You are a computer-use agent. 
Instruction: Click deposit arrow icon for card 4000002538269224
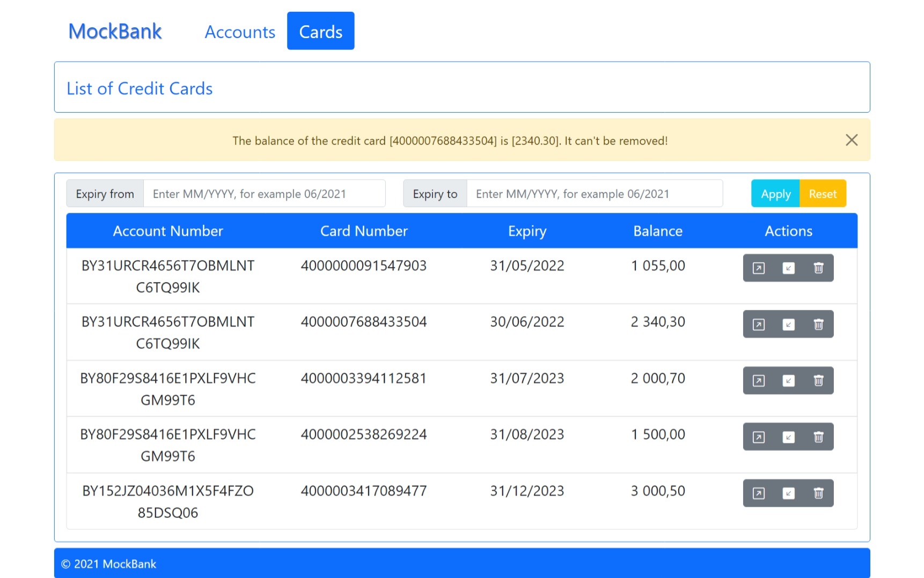[x=788, y=437]
